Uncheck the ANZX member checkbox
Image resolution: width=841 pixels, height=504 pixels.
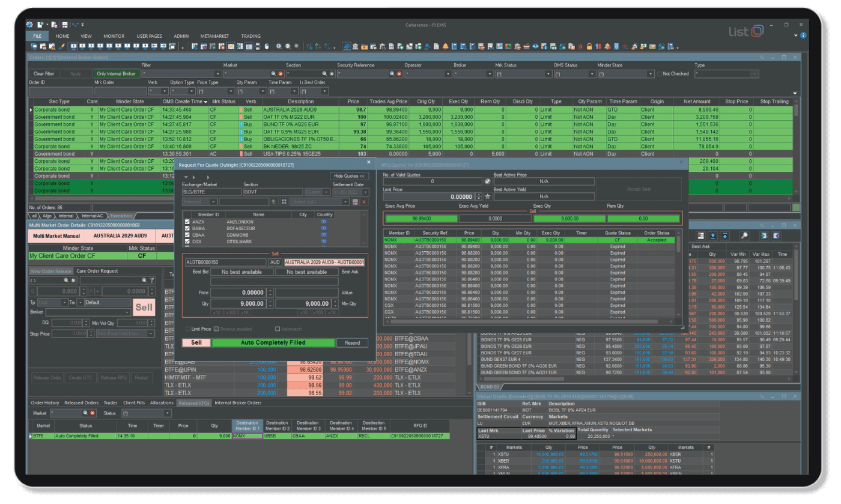point(187,222)
